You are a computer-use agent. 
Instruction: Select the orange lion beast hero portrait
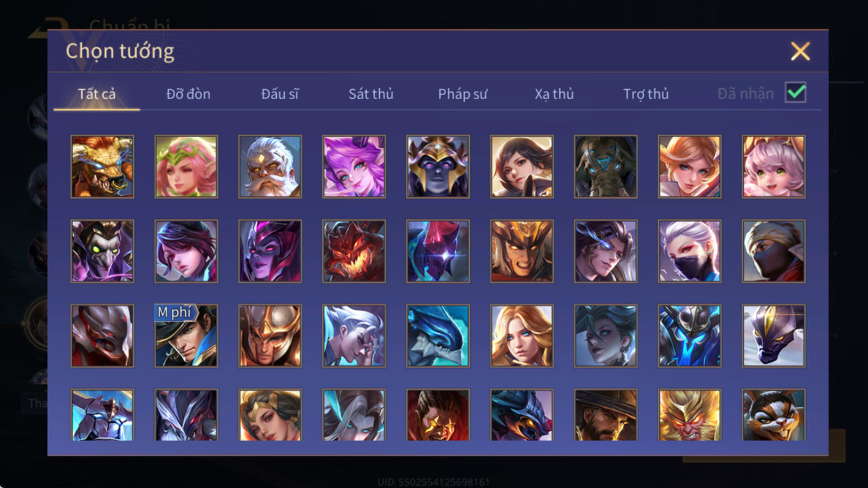[102, 167]
